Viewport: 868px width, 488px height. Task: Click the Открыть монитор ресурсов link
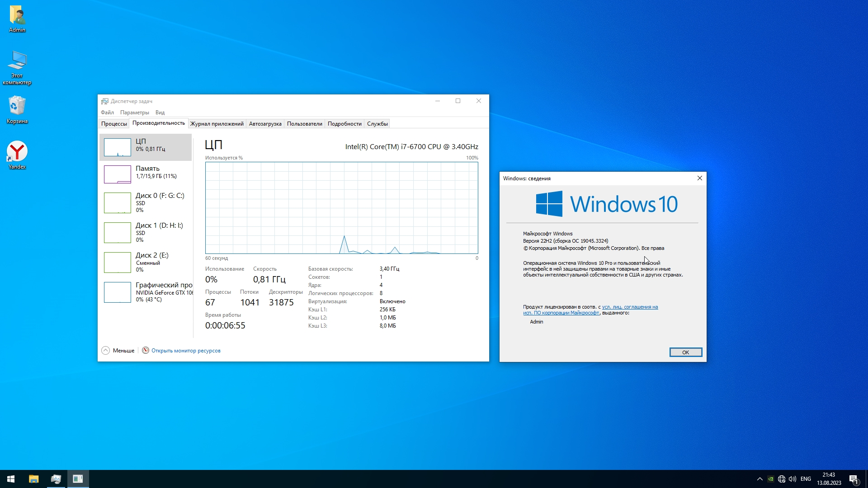click(185, 351)
